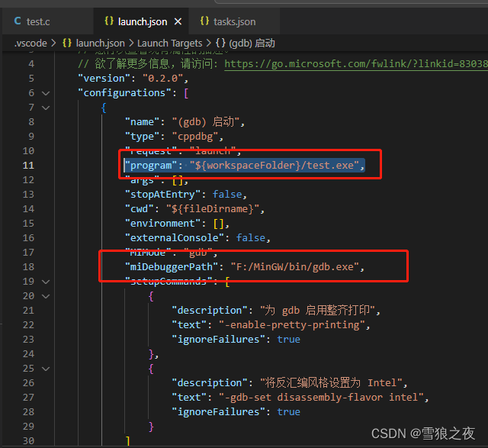Click the "cwd" key on line 14

click(x=140, y=208)
